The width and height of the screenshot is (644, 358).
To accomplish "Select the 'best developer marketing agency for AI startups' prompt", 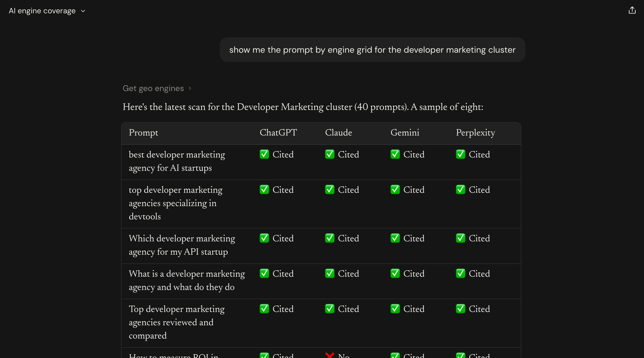I will tap(177, 161).
